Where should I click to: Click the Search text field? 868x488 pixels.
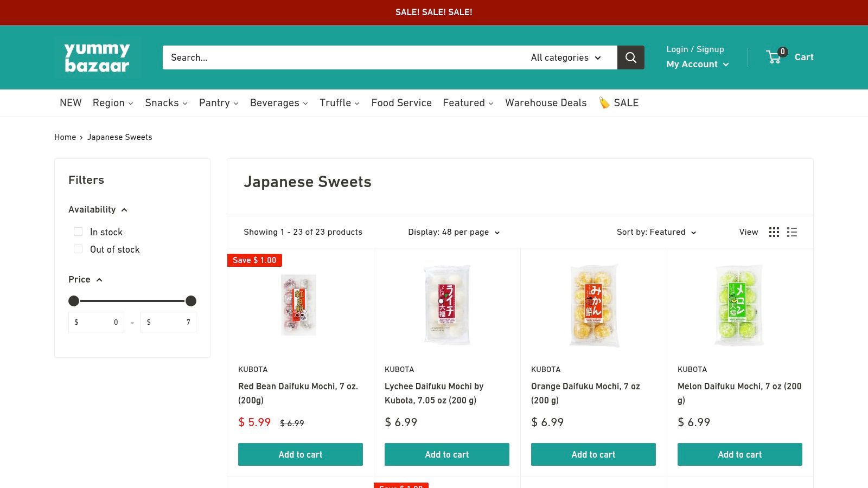tap(342, 57)
